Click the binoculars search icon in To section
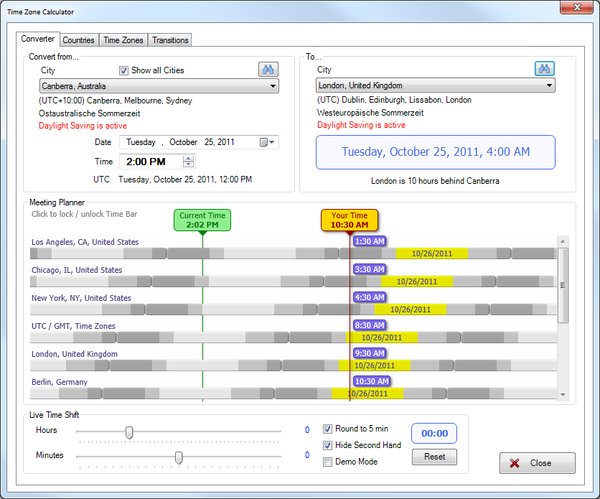600x499 pixels. [543, 69]
